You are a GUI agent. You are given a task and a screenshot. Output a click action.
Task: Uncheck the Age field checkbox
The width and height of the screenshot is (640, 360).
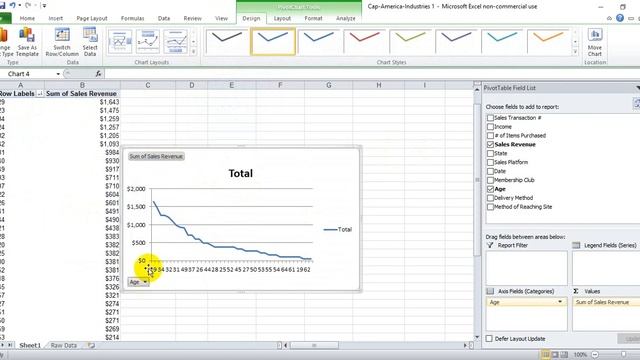pos(490,189)
